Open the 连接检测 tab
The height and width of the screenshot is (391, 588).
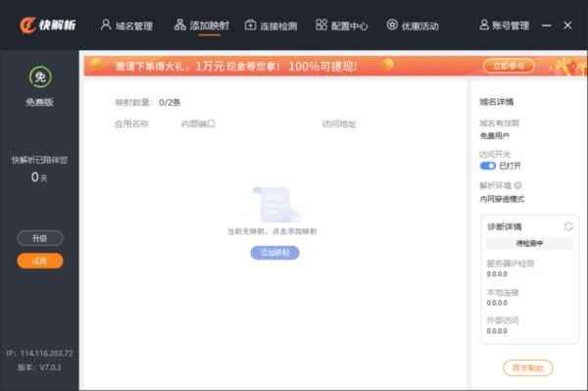[270, 25]
